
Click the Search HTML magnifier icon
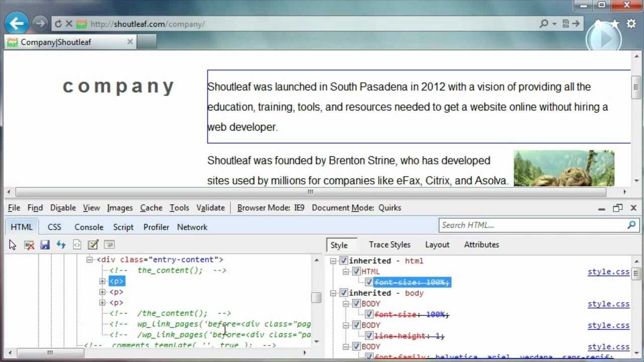631,225
